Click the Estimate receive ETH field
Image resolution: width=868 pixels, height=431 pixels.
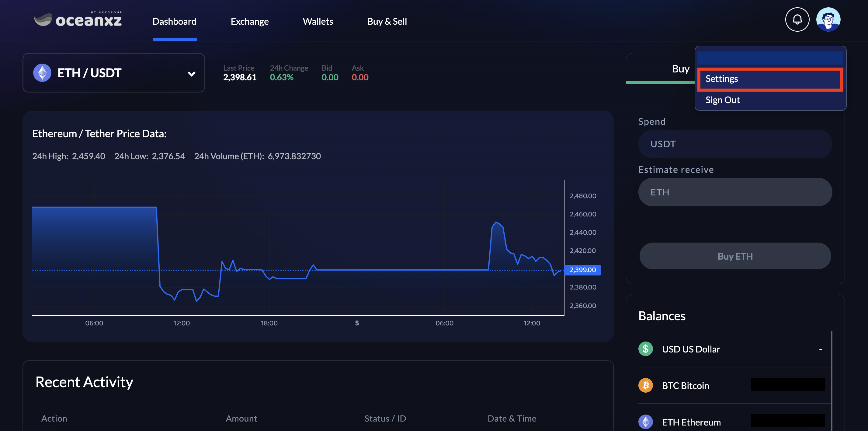(x=734, y=192)
